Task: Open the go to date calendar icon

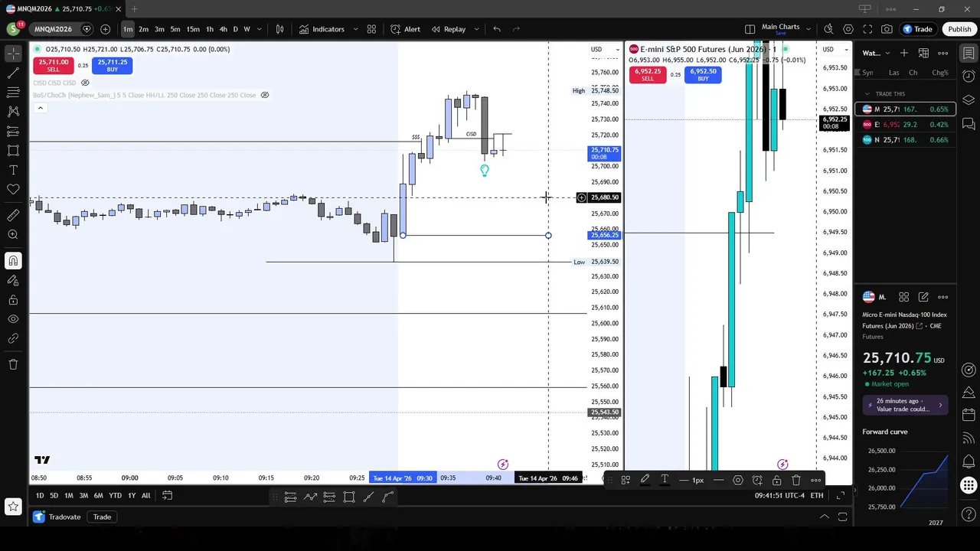Action: click(x=167, y=495)
